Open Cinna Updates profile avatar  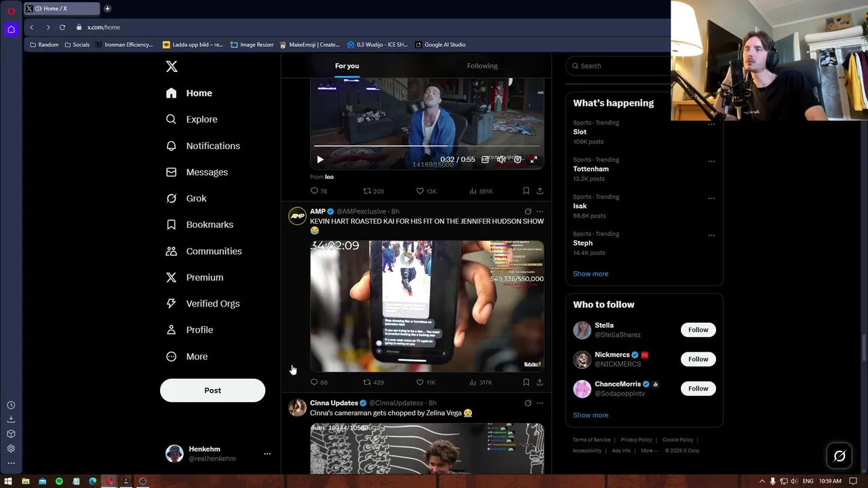coord(298,407)
